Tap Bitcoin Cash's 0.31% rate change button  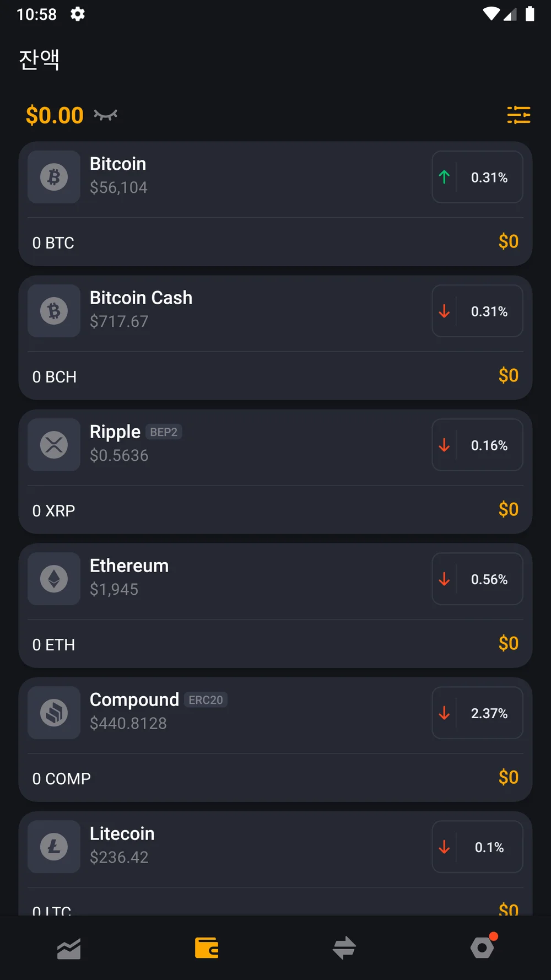point(477,311)
